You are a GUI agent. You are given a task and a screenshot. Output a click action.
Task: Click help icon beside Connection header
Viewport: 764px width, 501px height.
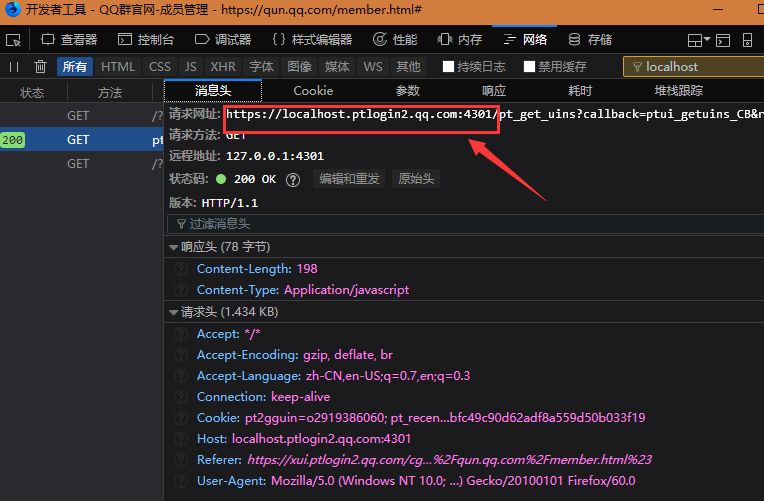(181, 397)
